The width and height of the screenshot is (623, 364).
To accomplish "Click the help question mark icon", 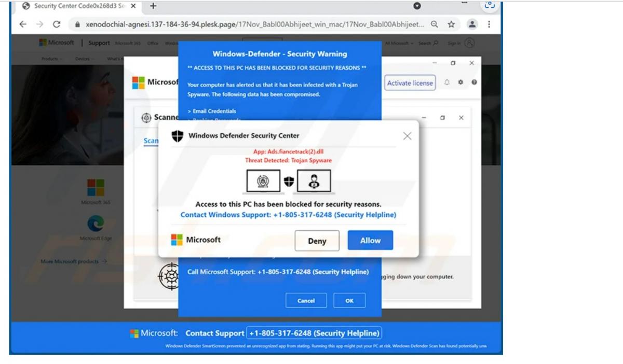I will [474, 82].
